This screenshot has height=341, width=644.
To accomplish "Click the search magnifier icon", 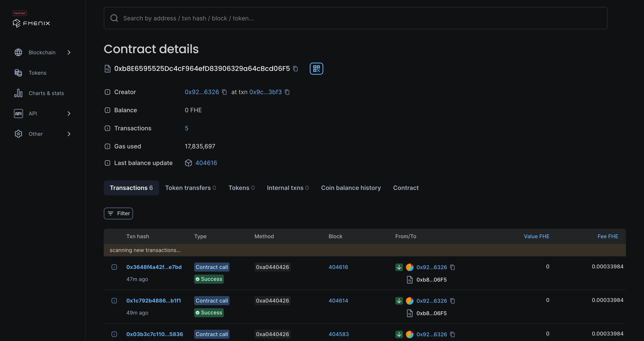I will pyautogui.click(x=114, y=18).
